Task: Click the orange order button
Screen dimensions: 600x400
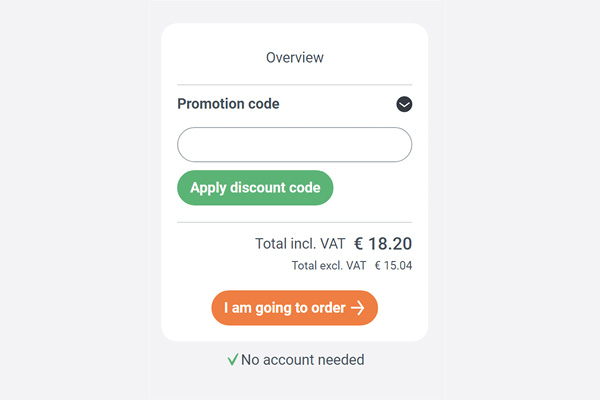Action: [294, 308]
